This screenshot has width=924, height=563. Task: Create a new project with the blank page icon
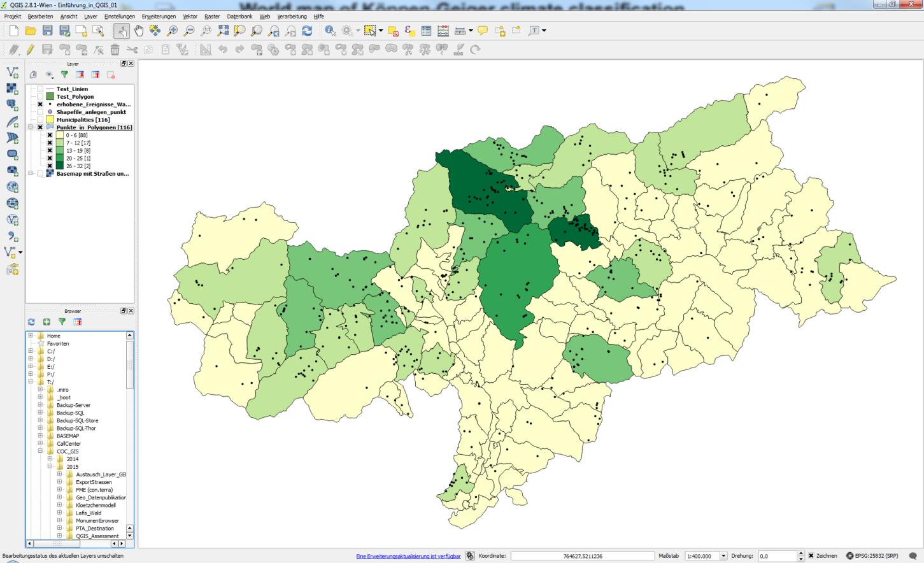pyautogui.click(x=14, y=31)
